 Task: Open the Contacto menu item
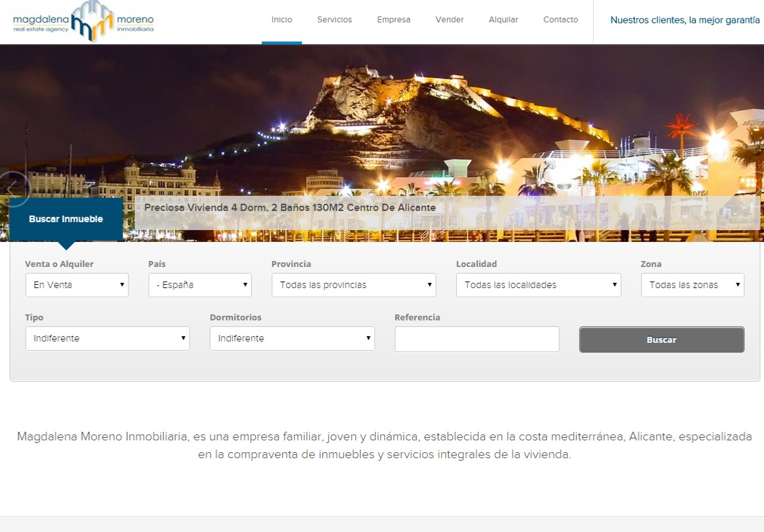point(560,20)
